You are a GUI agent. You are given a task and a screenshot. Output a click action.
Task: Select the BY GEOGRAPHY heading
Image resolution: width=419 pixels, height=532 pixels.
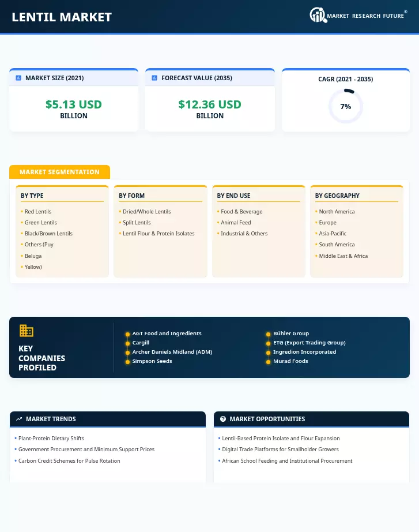(337, 196)
